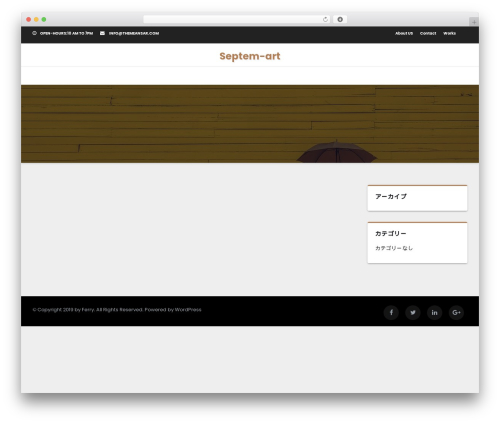The height and width of the screenshot is (423, 500).
Task: Click the open-hours text in top bar
Action: (66, 33)
